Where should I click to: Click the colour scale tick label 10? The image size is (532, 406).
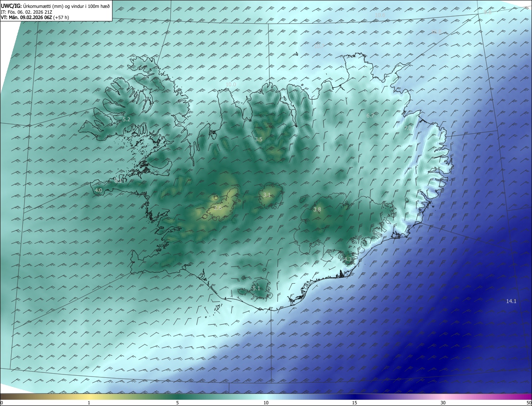click(266, 403)
